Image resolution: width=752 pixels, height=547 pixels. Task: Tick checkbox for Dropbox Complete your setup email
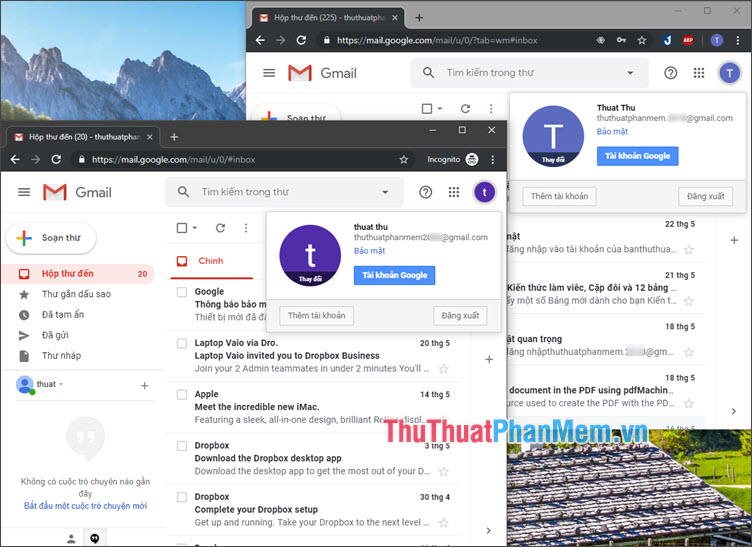pos(182,497)
